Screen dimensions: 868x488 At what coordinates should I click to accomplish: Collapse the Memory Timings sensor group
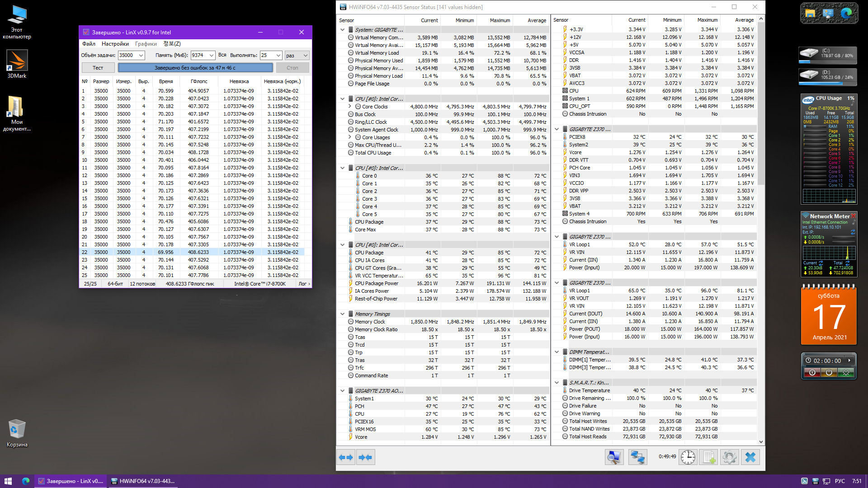342,314
